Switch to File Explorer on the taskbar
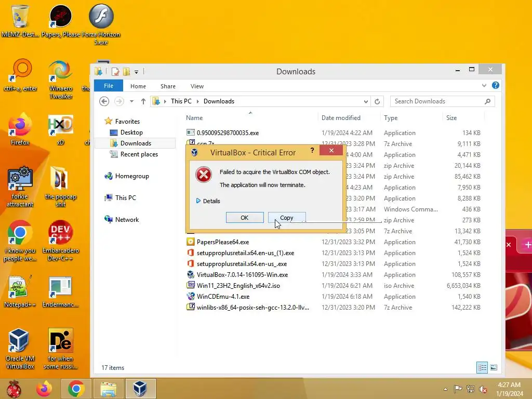The height and width of the screenshot is (399, 532). click(108, 389)
